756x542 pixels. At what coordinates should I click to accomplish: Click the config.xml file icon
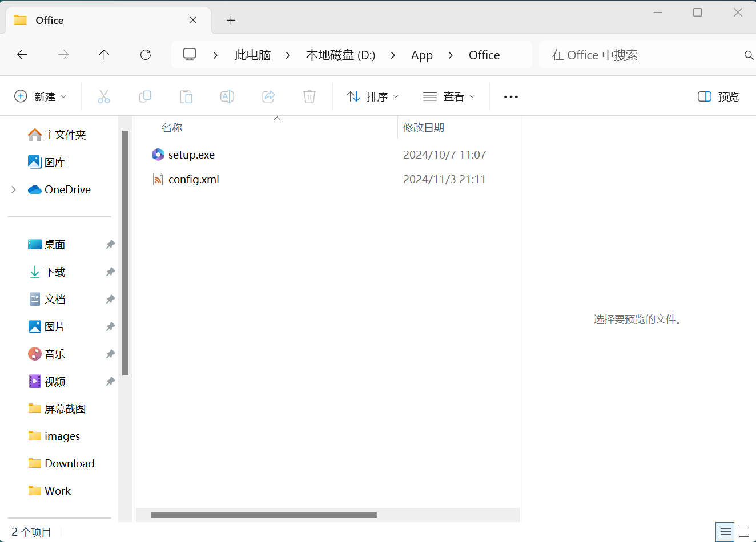coord(158,179)
